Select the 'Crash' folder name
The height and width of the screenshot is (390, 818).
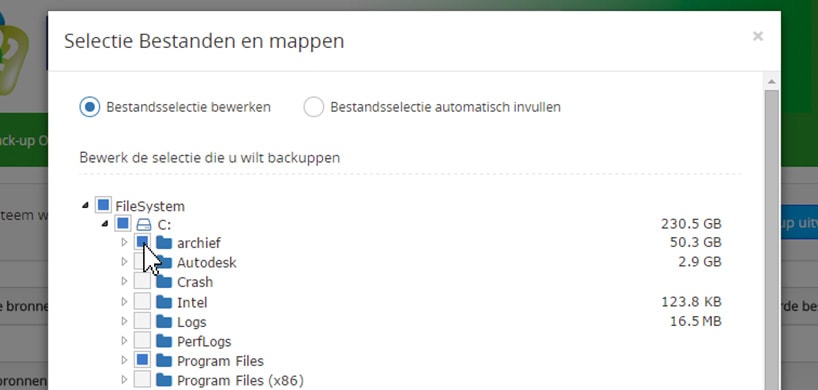[195, 282]
